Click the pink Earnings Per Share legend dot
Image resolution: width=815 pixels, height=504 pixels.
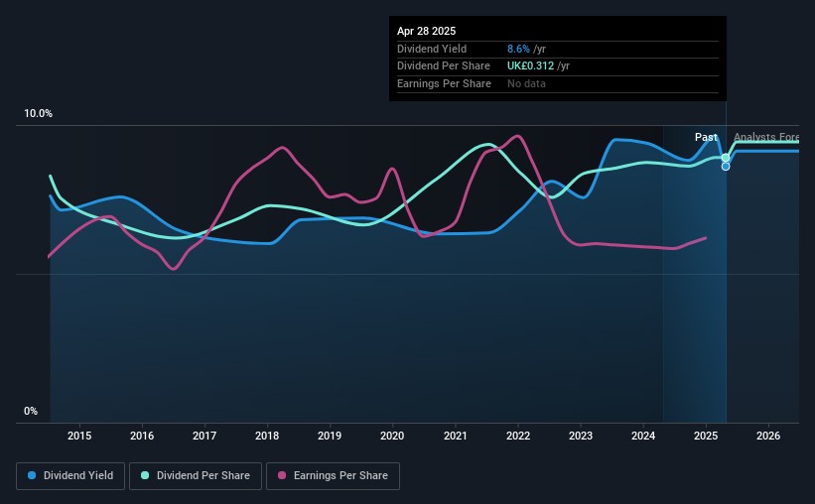(x=282, y=475)
